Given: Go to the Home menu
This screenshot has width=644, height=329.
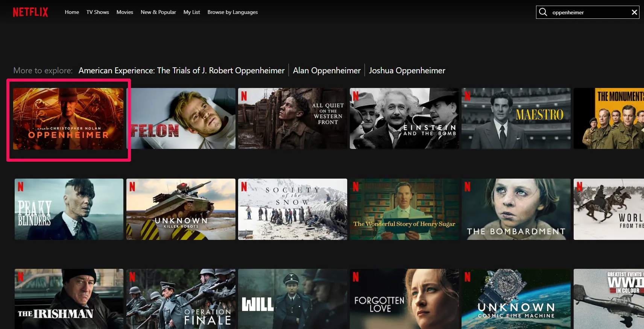Looking at the screenshot, I should [x=72, y=12].
